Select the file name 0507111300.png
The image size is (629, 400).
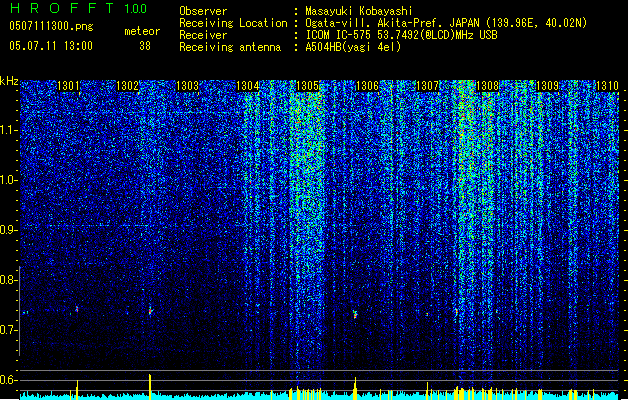point(51,26)
